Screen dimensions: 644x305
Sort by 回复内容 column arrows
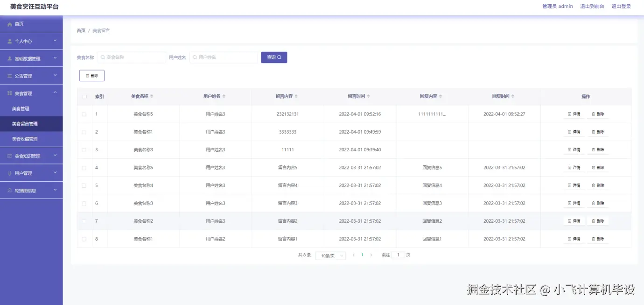point(441,96)
